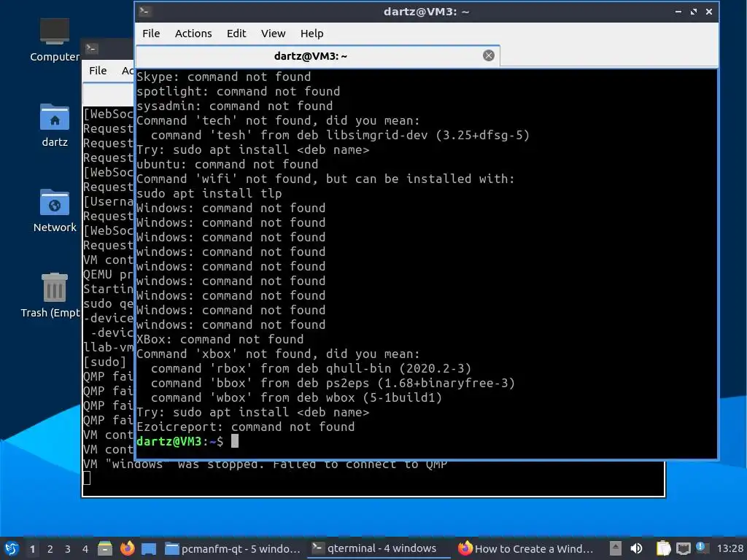Click the 'sudo apt install tlp' line
This screenshot has width=747, height=560.
coord(209,193)
